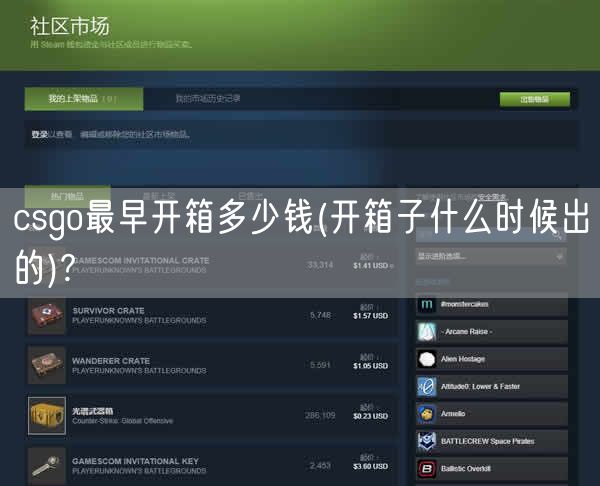Open GAMESCOM INVITATIONAL KEY listing title
Image resolution: width=600 pixels, height=486 pixels.
[135, 461]
